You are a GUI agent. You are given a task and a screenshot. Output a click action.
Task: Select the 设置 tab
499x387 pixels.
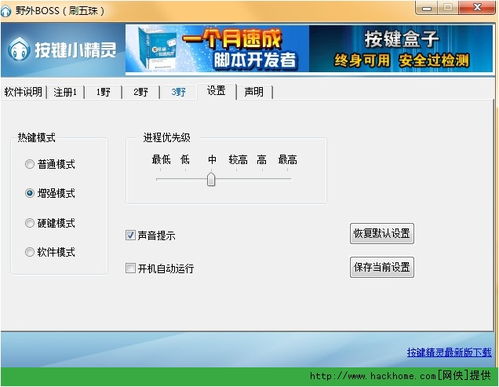[x=216, y=91]
